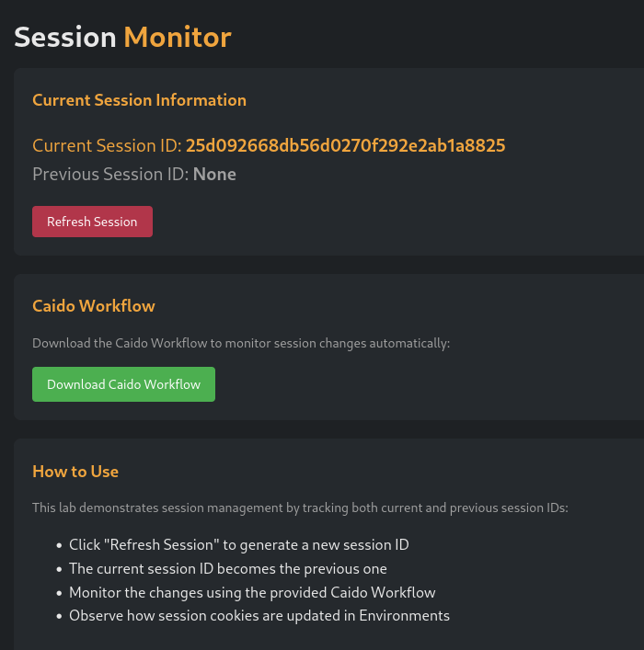Click the word "Session" in the page title
This screenshot has height=650, width=644.
64,37
